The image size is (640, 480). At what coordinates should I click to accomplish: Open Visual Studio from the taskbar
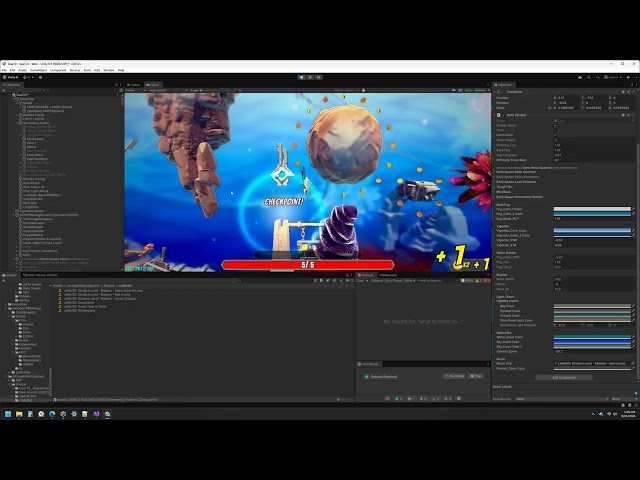pos(96,414)
